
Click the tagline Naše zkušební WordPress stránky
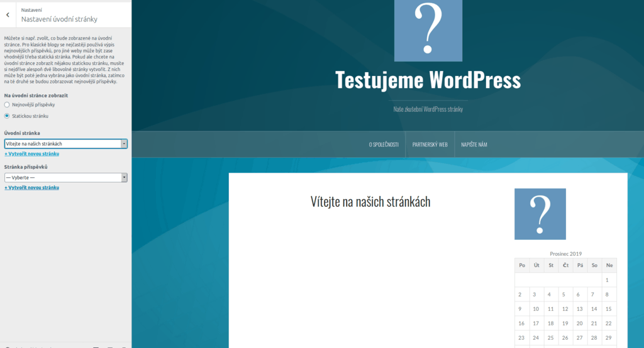click(x=428, y=109)
